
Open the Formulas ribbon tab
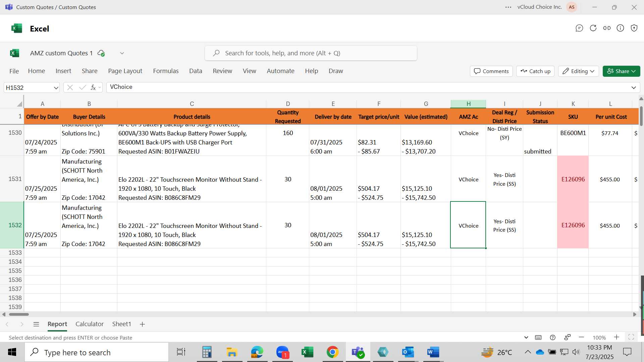166,71
